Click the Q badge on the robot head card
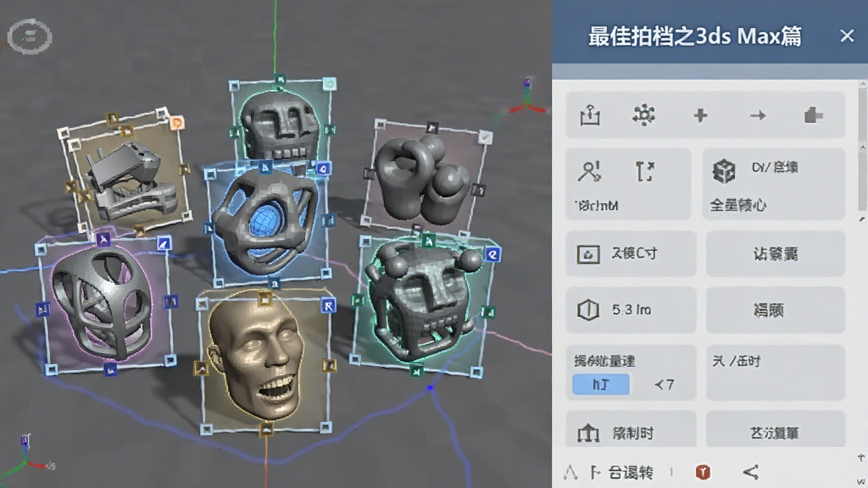Screen dimensions: 868x488 click(492, 254)
